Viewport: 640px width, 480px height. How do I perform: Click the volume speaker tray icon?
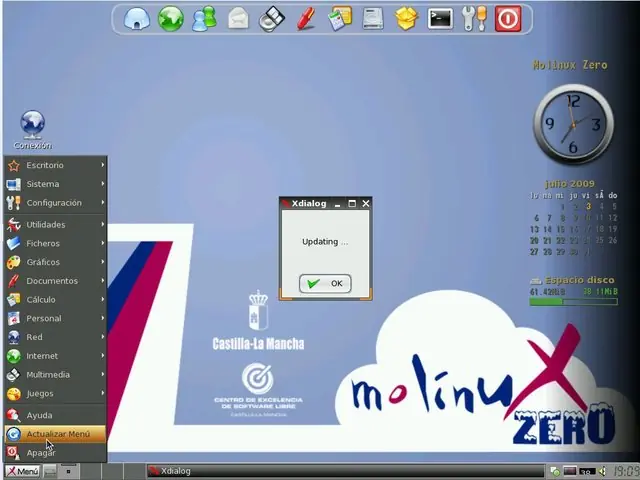click(x=602, y=471)
